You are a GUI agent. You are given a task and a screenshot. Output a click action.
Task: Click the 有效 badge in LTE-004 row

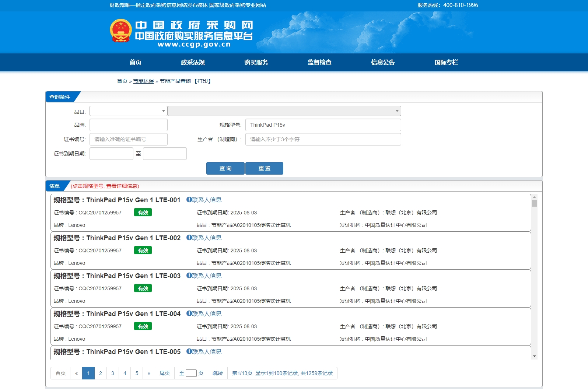click(x=143, y=326)
